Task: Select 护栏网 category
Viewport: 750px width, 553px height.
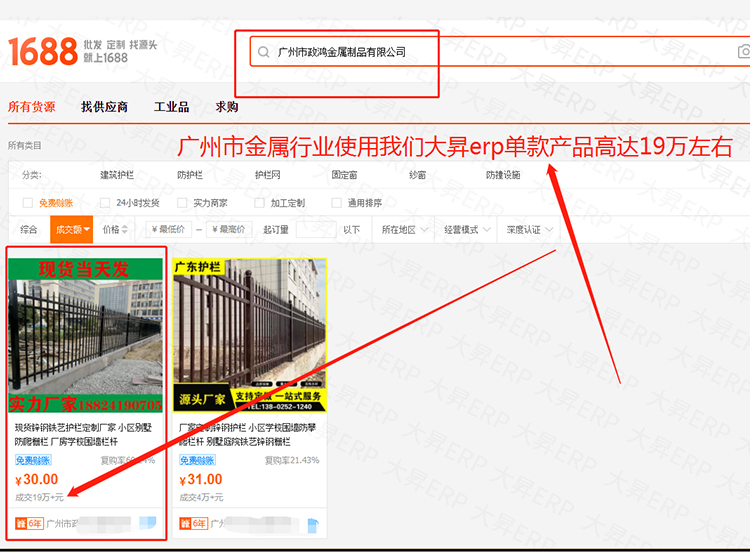Action: coord(267,175)
